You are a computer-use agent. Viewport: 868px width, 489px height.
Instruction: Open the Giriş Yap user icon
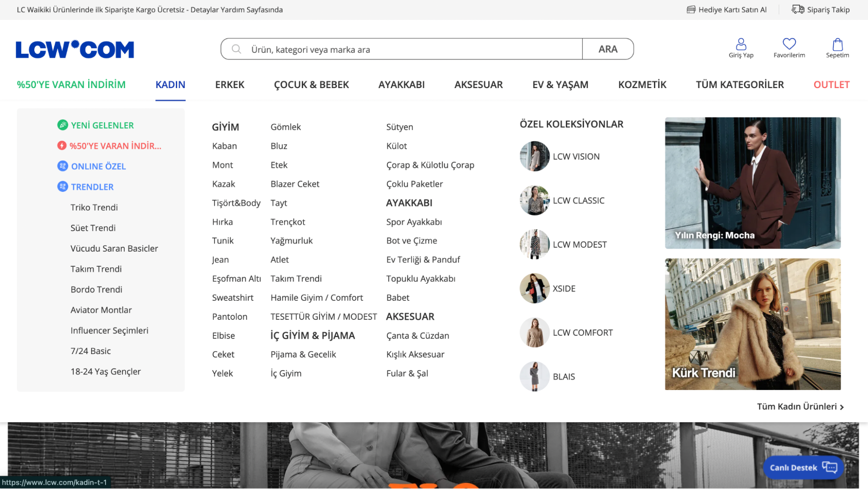pos(741,44)
